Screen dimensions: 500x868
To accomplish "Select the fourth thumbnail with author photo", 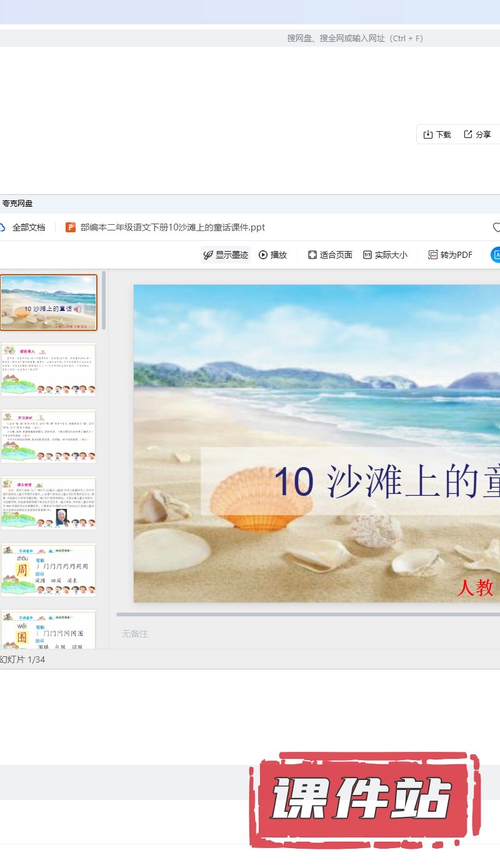I will click(49, 503).
